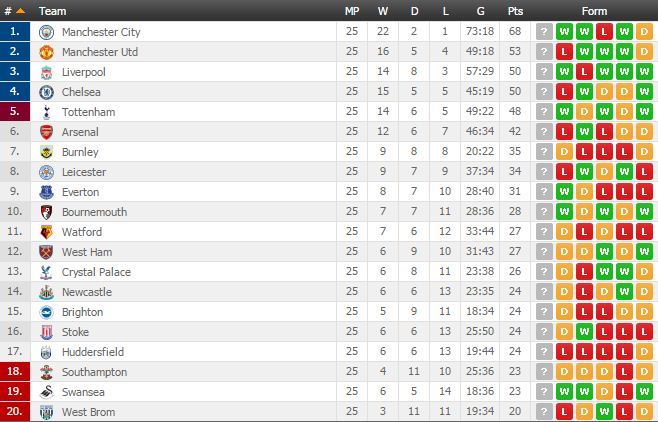
Task: Click Manchester City's upcoming match question-mark box
Action: point(544,32)
